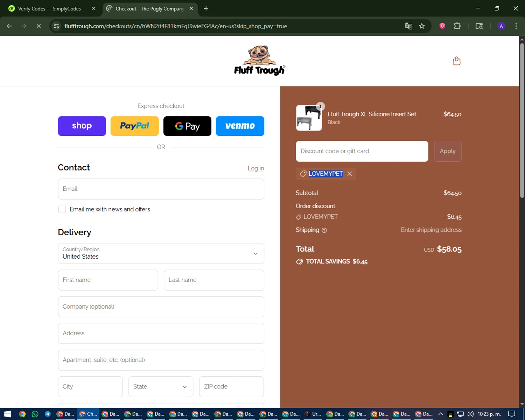
Task: Open the browser extensions puzzle icon
Action: click(x=457, y=26)
